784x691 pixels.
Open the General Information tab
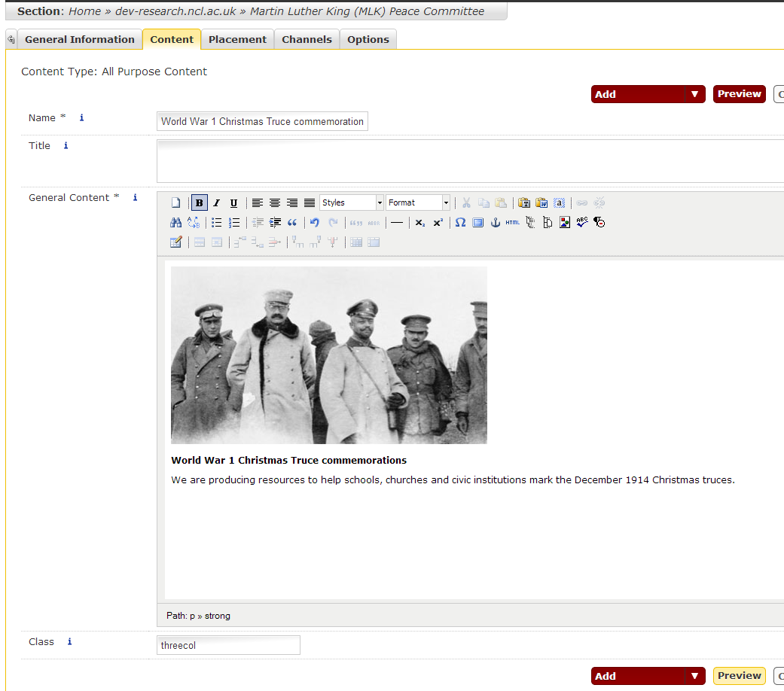(x=79, y=40)
